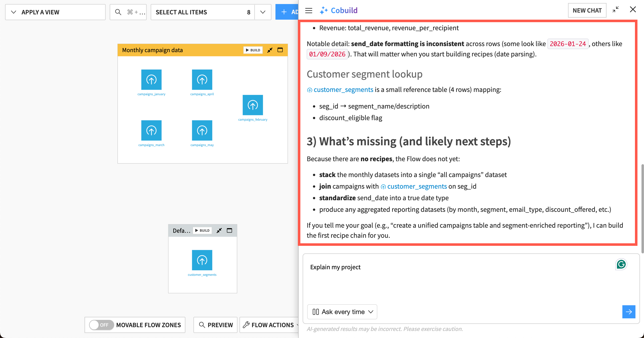Select the campaigns_april dataset icon
The height and width of the screenshot is (338, 644).
202,80
